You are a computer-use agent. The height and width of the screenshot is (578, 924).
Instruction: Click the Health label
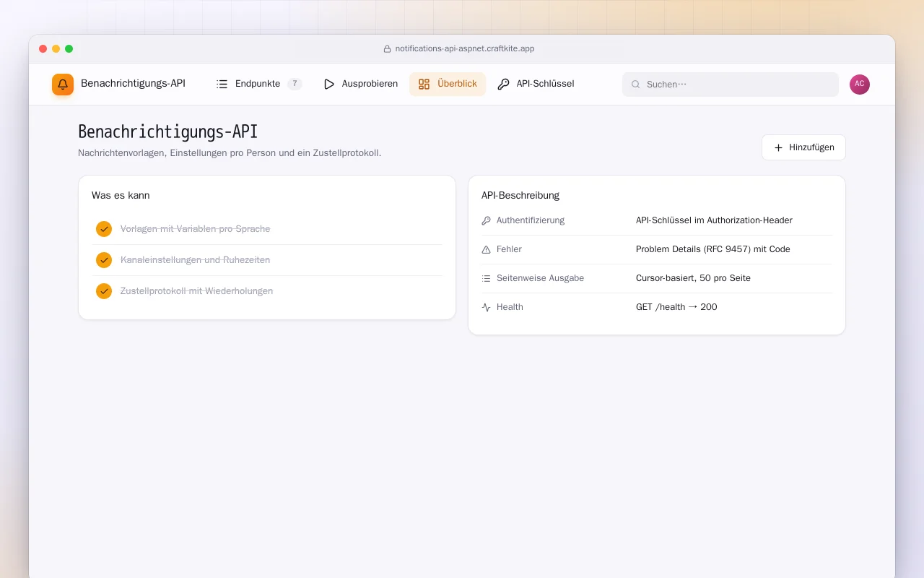(x=510, y=307)
